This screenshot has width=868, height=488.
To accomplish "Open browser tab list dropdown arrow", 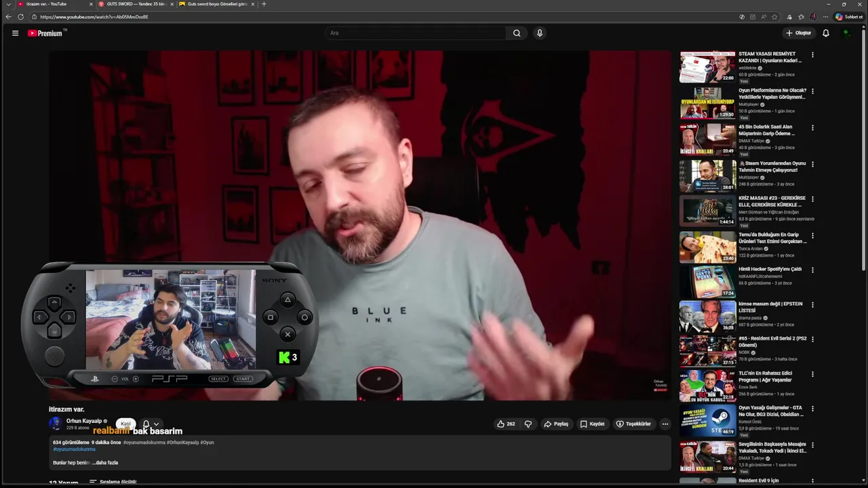I will coord(8,4).
